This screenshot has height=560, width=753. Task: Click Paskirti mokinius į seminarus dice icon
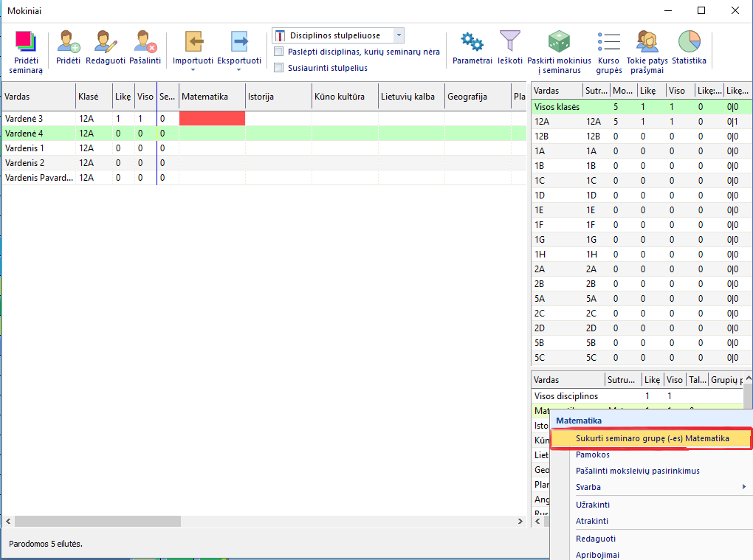pyautogui.click(x=559, y=42)
